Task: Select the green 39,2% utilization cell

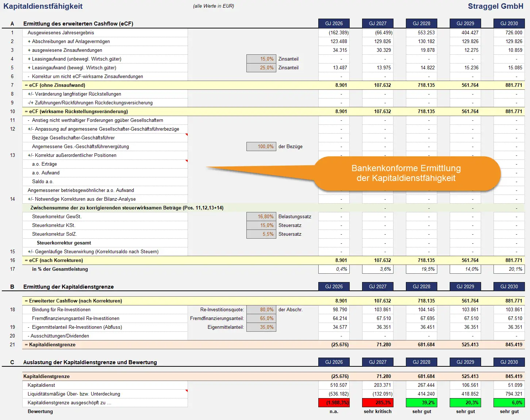Action: [x=421, y=403]
